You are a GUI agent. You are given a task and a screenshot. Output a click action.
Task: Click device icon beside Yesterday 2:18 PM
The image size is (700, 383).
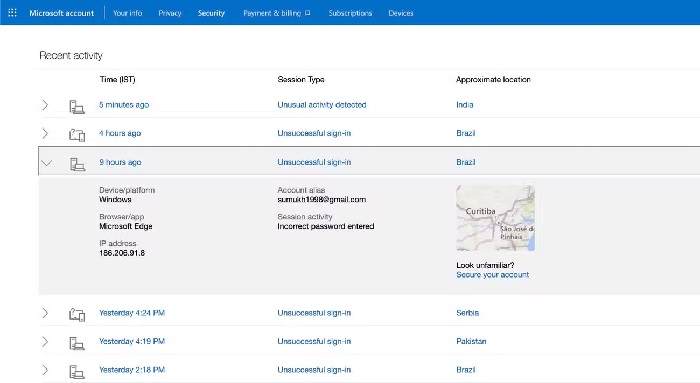point(77,372)
